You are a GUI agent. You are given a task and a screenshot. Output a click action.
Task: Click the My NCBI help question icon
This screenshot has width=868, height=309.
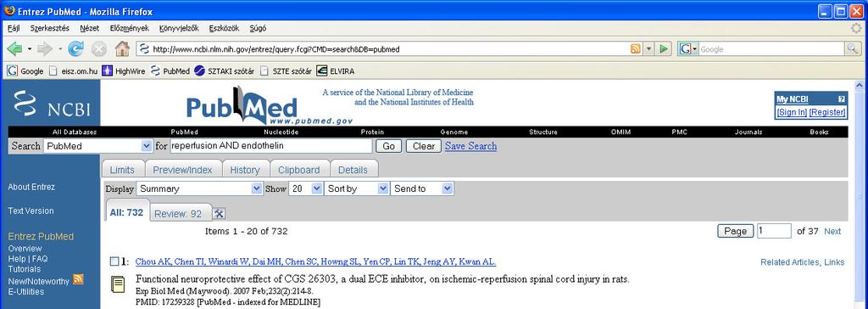pos(842,99)
